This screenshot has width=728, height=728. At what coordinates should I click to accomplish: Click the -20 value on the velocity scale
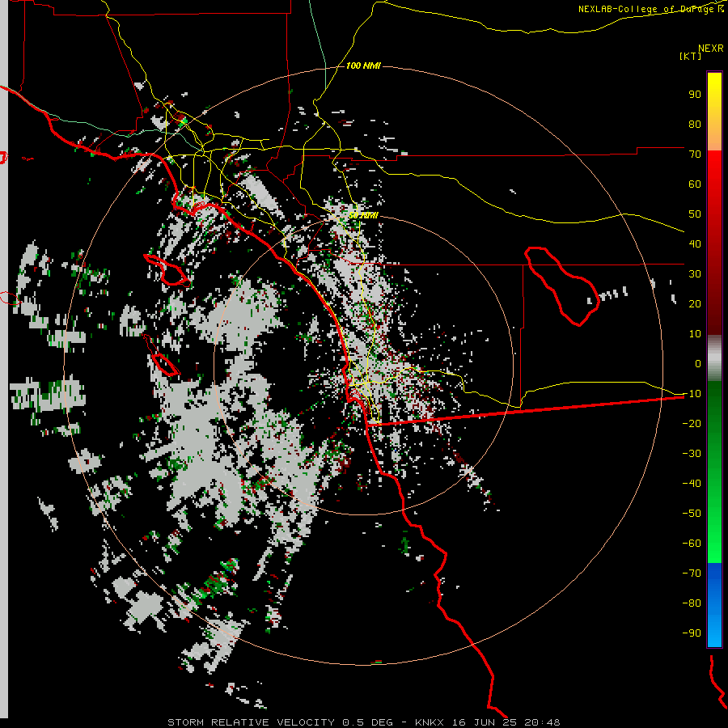(x=692, y=423)
